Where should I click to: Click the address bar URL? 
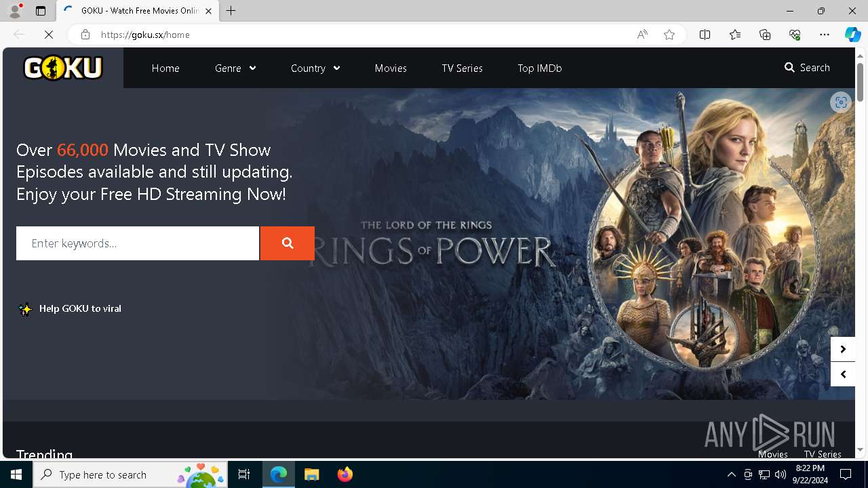coord(145,35)
